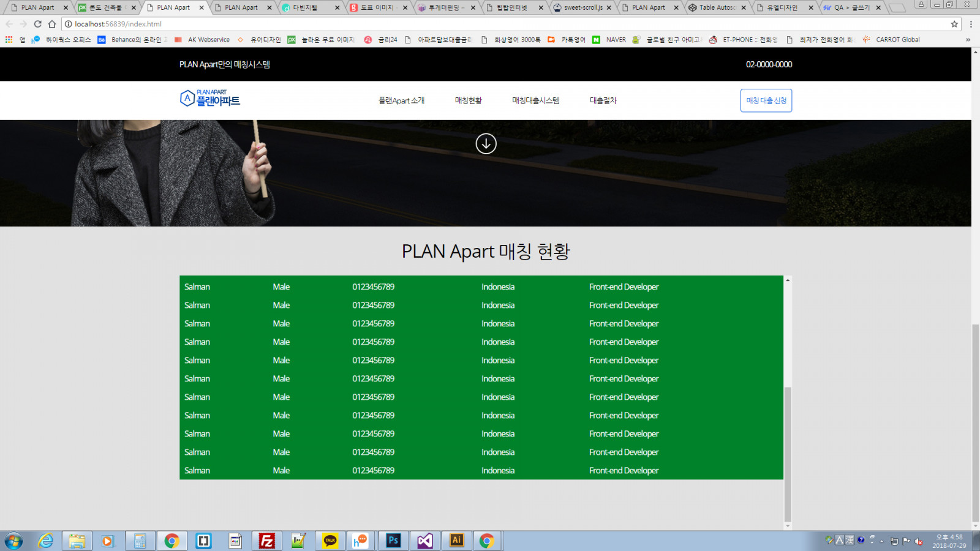Open Photoshop from the taskbar
Screen dimensions: 980x551
click(393, 541)
